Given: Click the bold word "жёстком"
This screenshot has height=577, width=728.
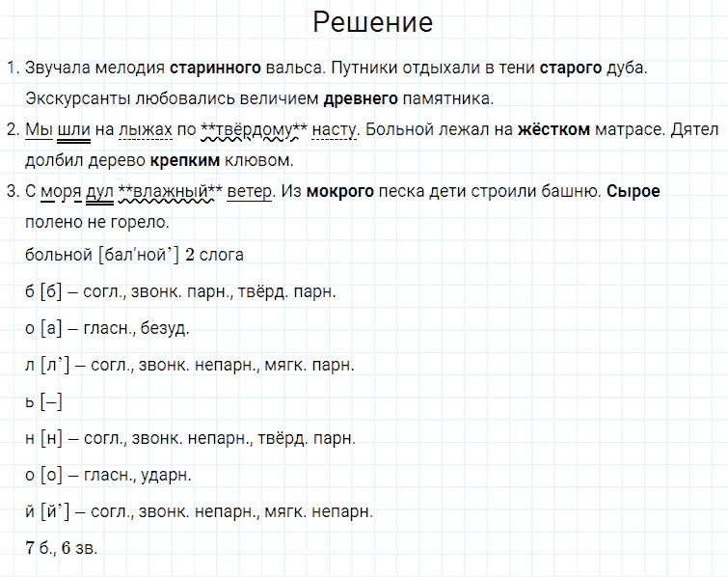Looking at the screenshot, I should pos(553,129).
